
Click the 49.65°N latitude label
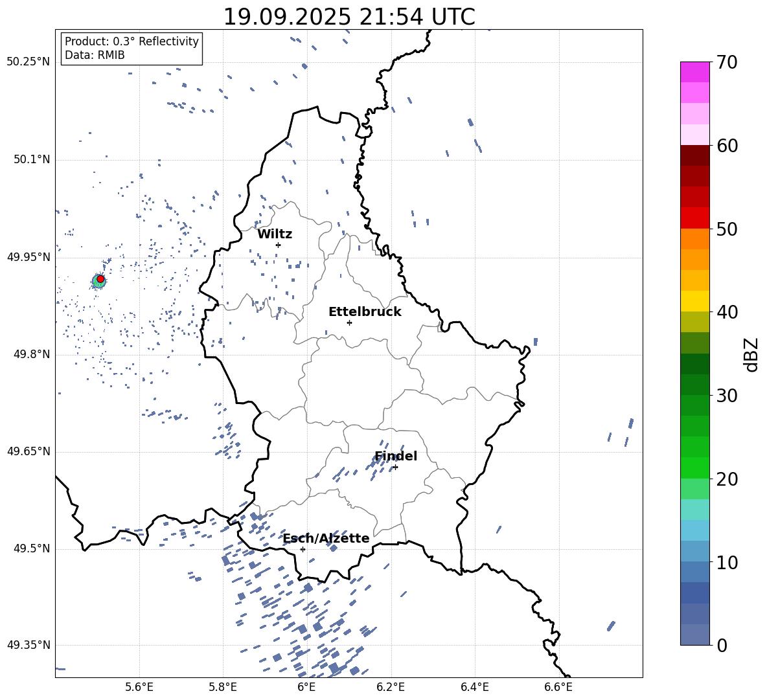tap(29, 451)
